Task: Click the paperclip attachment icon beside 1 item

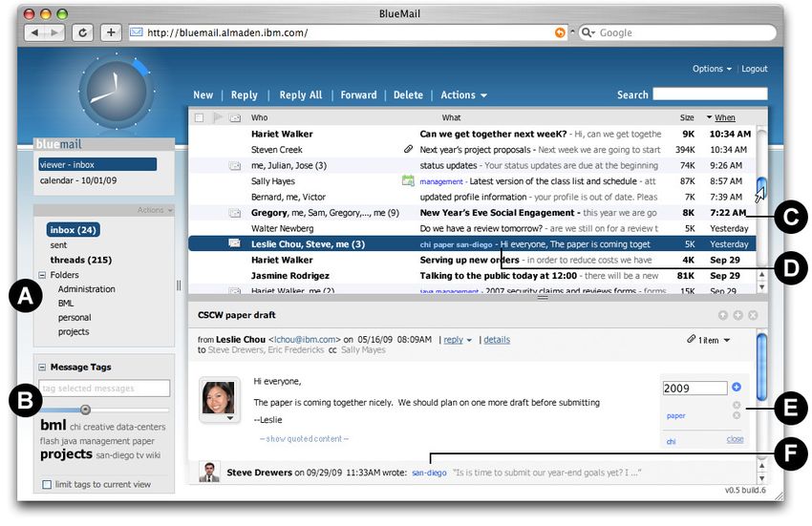Action: click(691, 339)
